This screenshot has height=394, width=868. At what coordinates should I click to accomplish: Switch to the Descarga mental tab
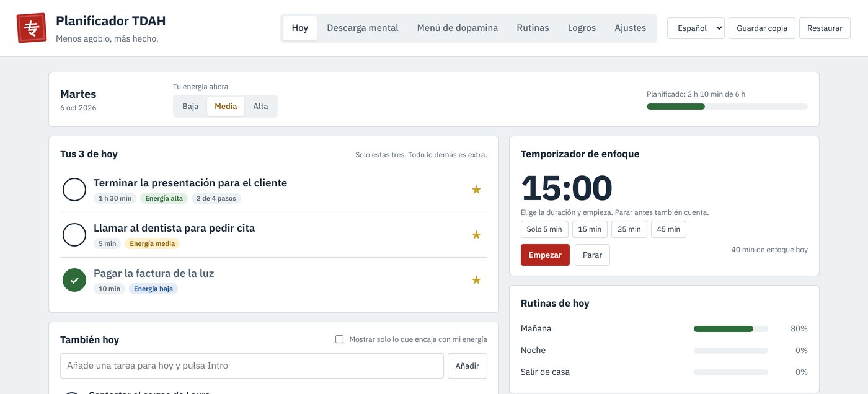(363, 28)
